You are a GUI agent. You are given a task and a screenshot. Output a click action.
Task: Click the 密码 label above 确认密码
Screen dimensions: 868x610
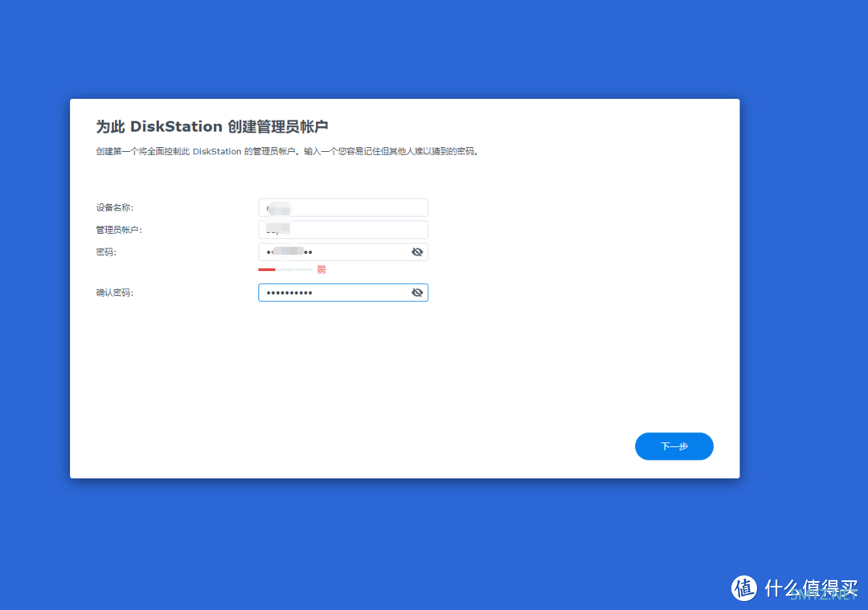(x=106, y=252)
